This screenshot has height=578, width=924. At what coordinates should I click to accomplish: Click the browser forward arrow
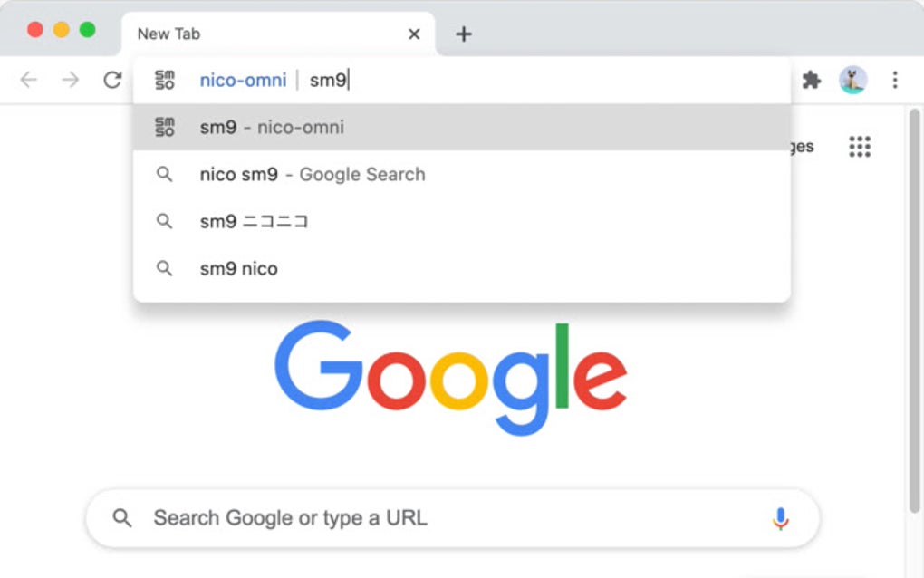tap(71, 80)
